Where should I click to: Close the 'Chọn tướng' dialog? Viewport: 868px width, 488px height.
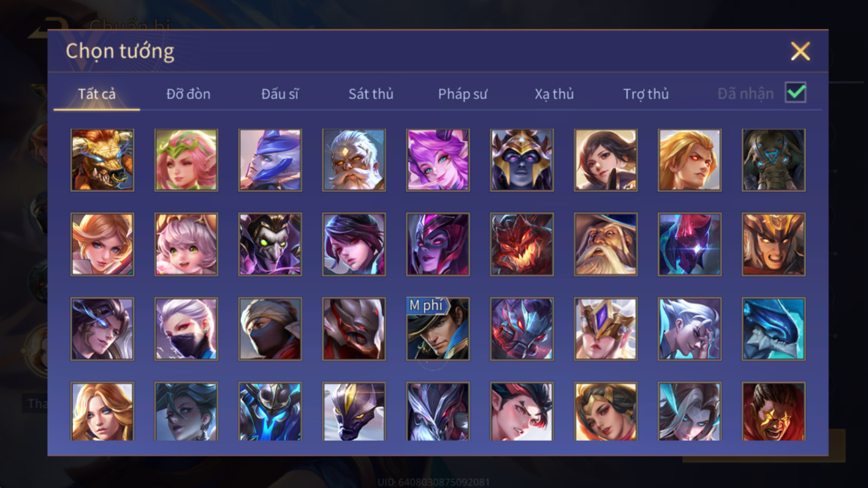(800, 51)
